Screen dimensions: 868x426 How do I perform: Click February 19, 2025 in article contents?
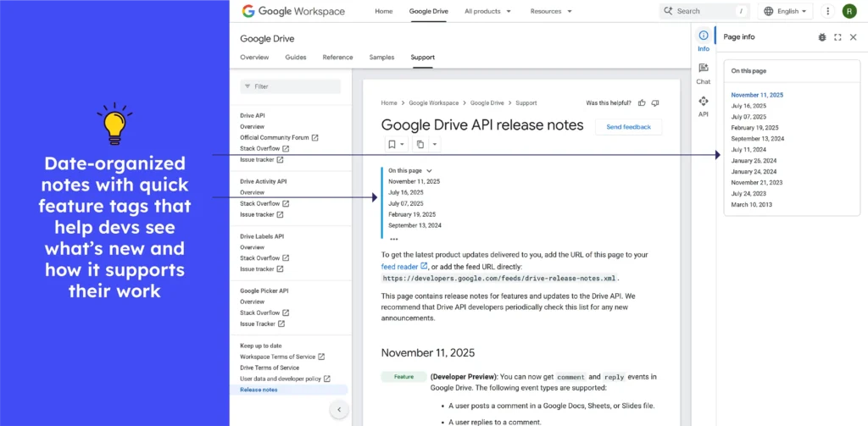point(412,214)
